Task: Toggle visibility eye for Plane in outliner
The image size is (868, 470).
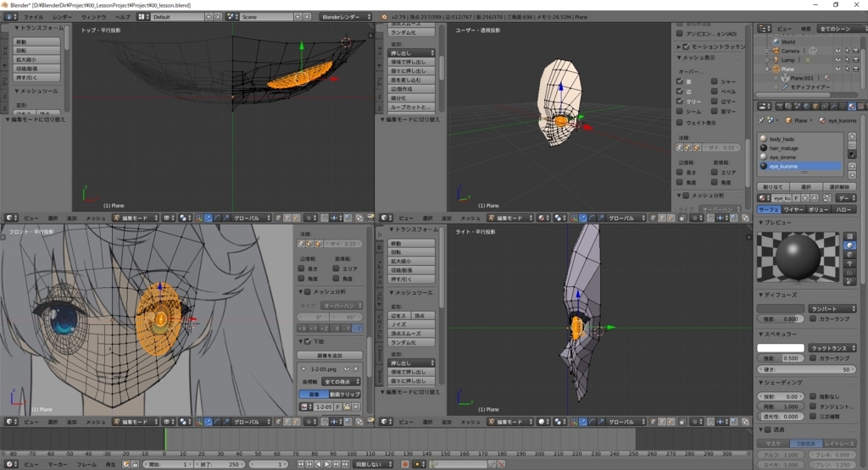Action: click(x=837, y=69)
